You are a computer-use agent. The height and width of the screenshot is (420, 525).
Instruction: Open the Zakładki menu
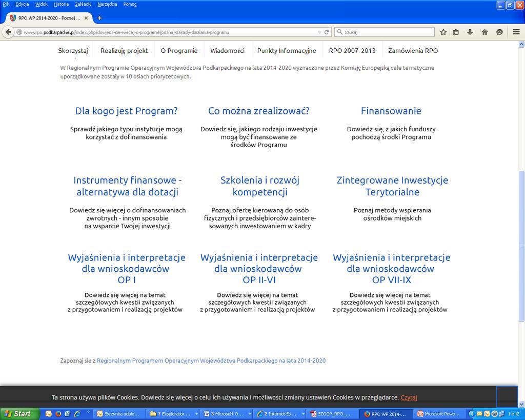click(x=84, y=4)
